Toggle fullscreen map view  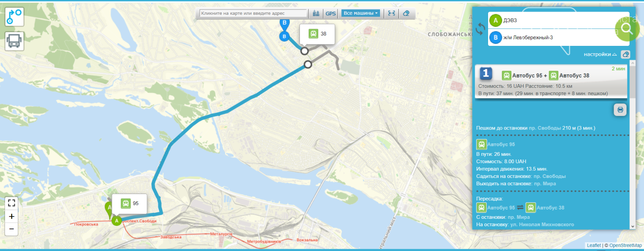(11, 202)
